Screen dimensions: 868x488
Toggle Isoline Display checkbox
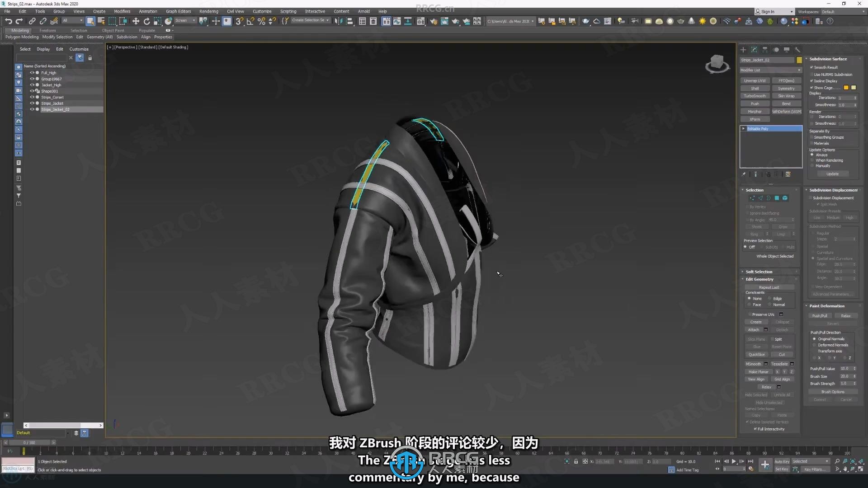[x=812, y=81]
